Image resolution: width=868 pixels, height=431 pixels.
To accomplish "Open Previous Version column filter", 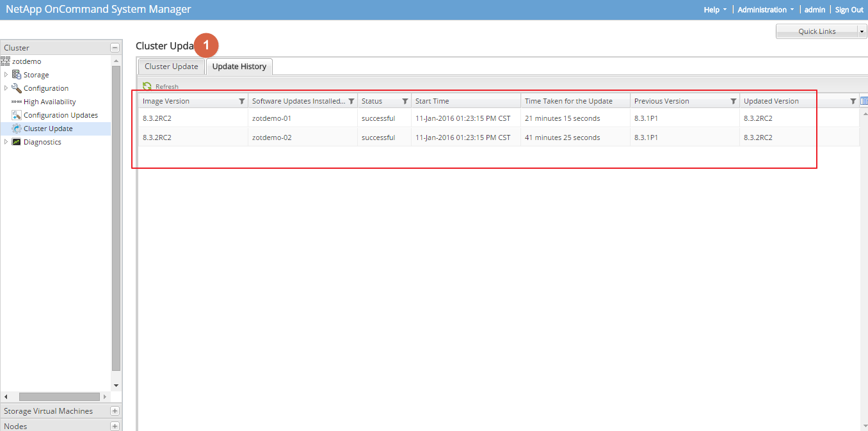I will pos(733,101).
